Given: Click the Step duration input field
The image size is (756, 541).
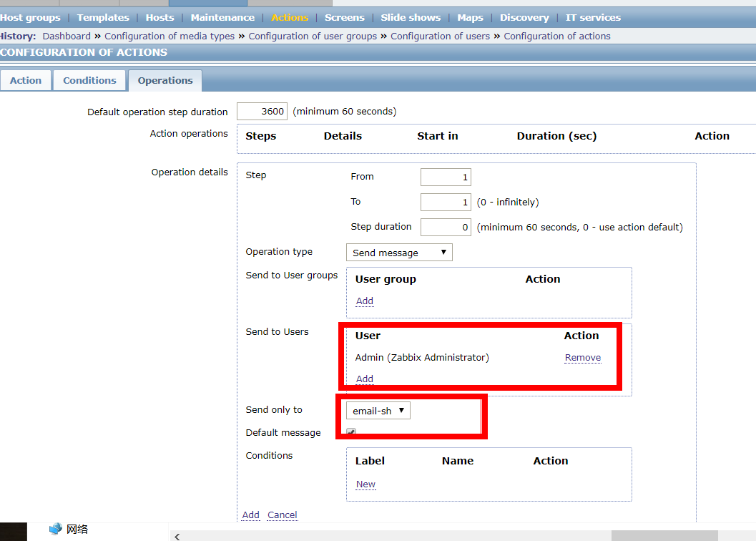Looking at the screenshot, I should tap(446, 228).
